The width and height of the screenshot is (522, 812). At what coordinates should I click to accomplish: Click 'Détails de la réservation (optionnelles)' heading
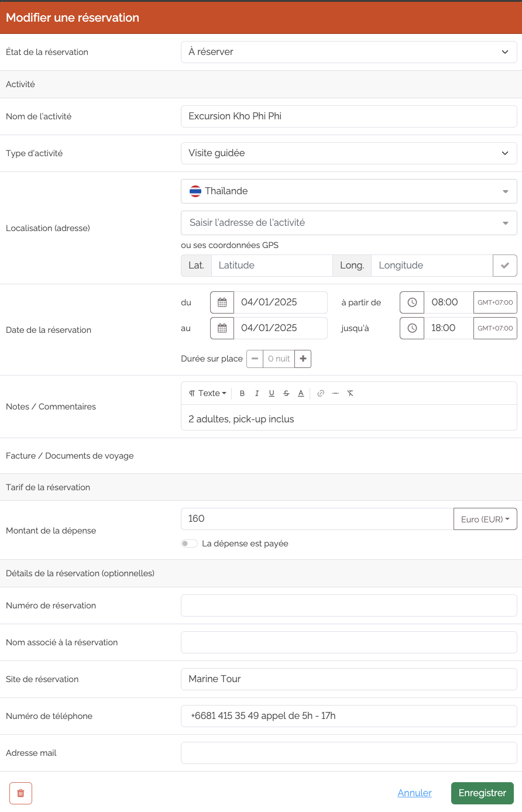coord(80,573)
